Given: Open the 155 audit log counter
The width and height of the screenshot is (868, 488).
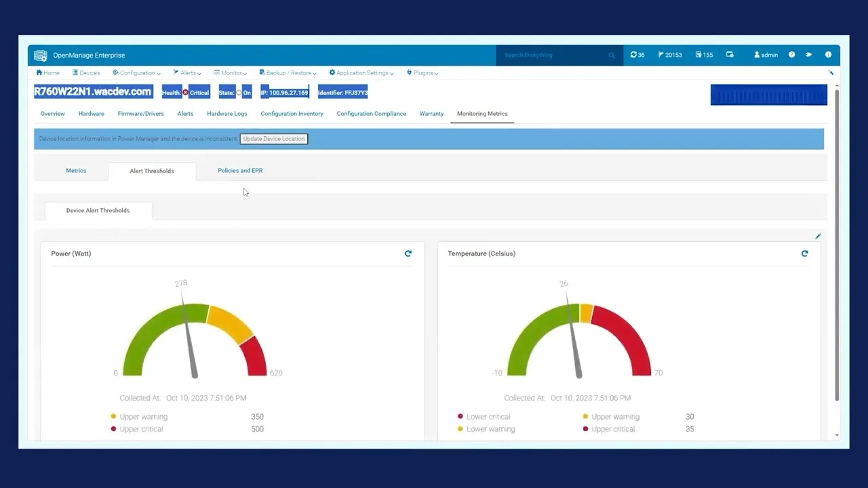Looking at the screenshot, I should (704, 55).
